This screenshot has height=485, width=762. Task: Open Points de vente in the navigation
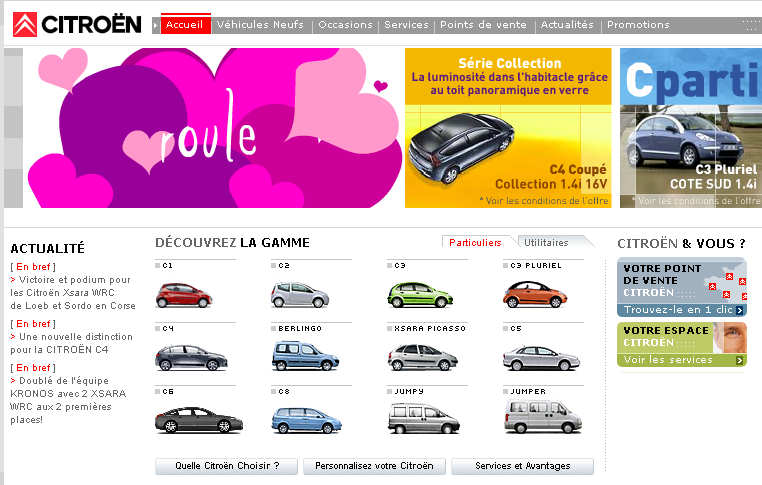pyautogui.click(x=484, y=24)
